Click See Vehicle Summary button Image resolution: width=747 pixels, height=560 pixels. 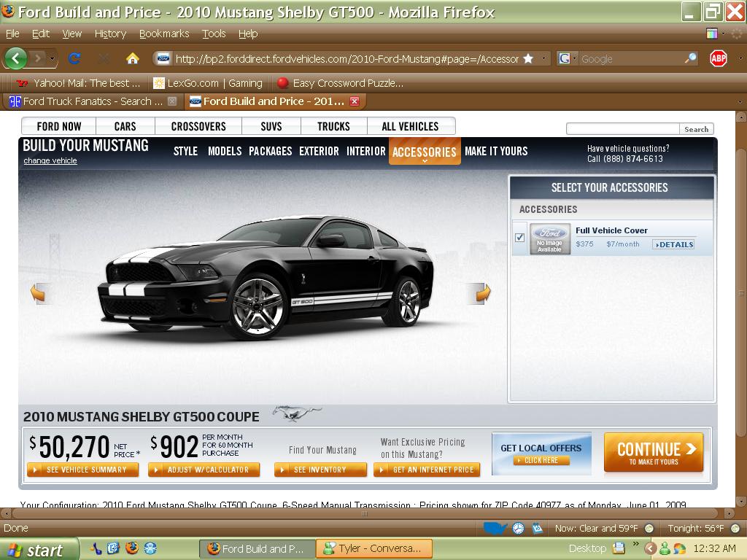coord(83,470)
